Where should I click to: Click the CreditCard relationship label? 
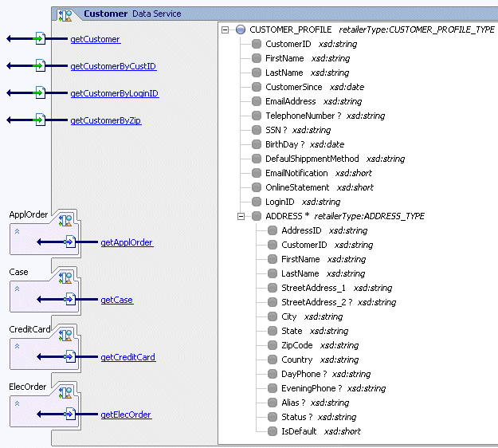29,329
